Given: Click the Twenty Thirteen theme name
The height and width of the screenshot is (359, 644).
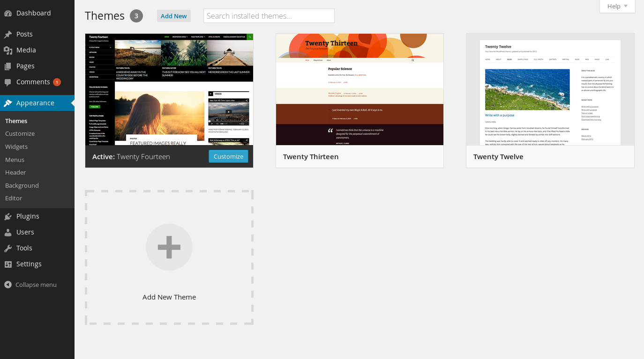Looking at the screenshot, I should pos(311,157).
